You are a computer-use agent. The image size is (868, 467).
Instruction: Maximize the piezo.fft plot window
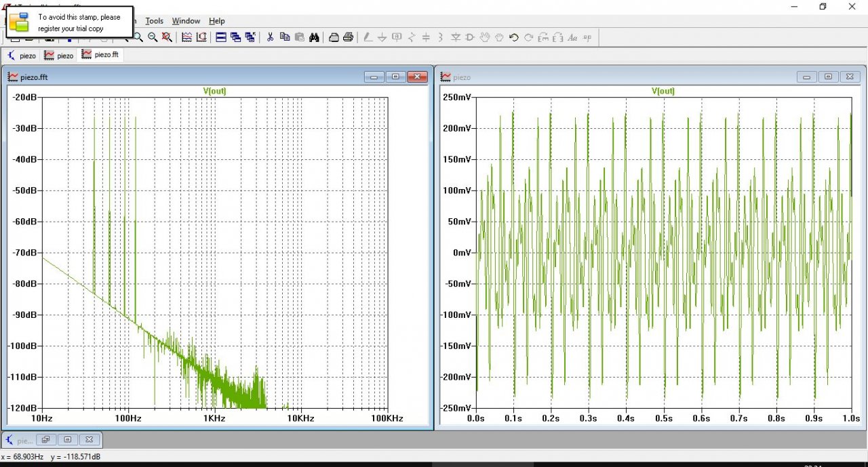395,77
